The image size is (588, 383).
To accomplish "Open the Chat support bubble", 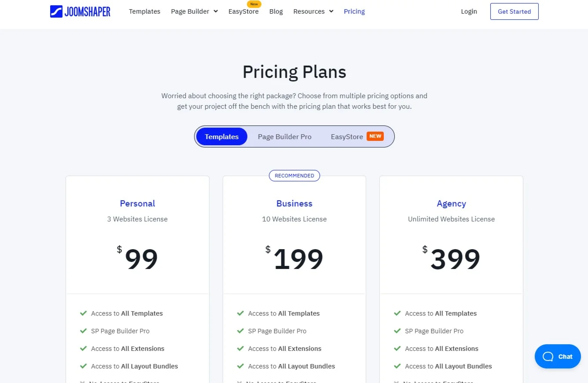I will click(558, 357).
